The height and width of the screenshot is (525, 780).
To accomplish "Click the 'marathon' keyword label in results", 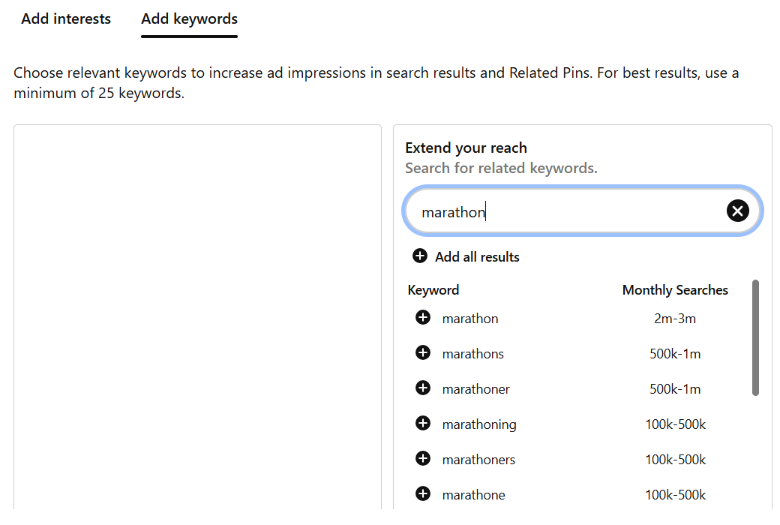I will point(470,318).
